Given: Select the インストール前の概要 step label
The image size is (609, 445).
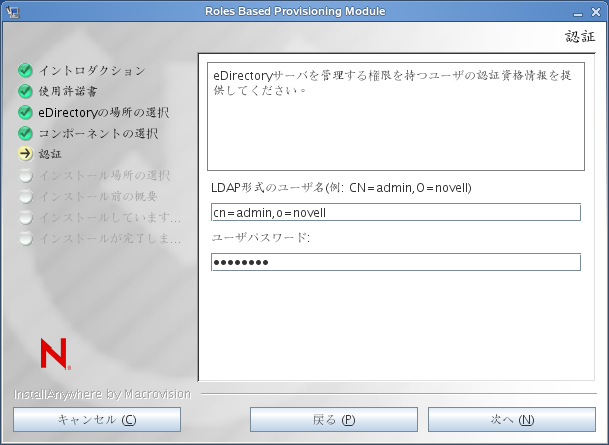Looking at the screenshot, I should (x=98, y=196).
